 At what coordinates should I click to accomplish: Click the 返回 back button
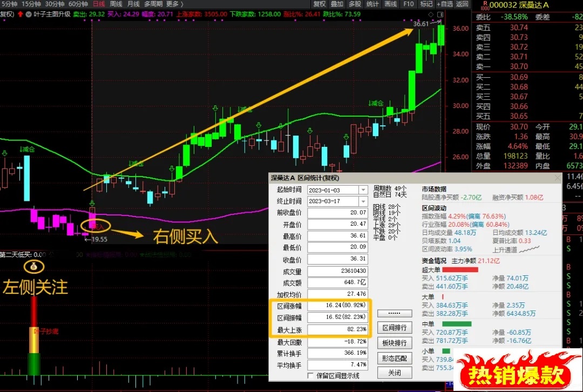click(462, 4)
